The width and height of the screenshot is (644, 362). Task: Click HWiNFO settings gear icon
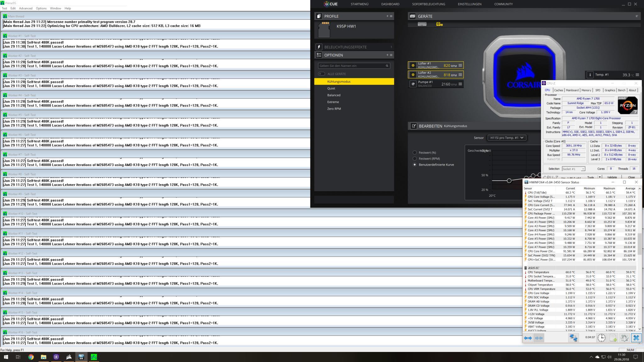pos(624,338)
